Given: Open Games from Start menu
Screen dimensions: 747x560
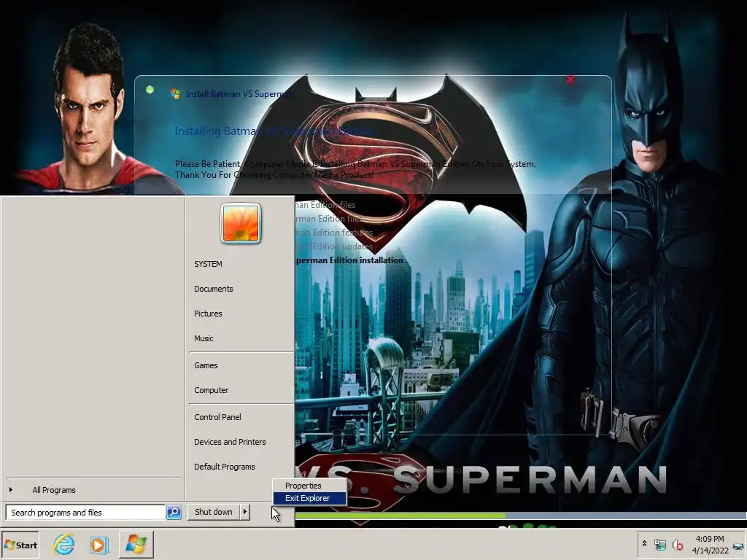Looking at the screenshot, I should click(206, 365).
